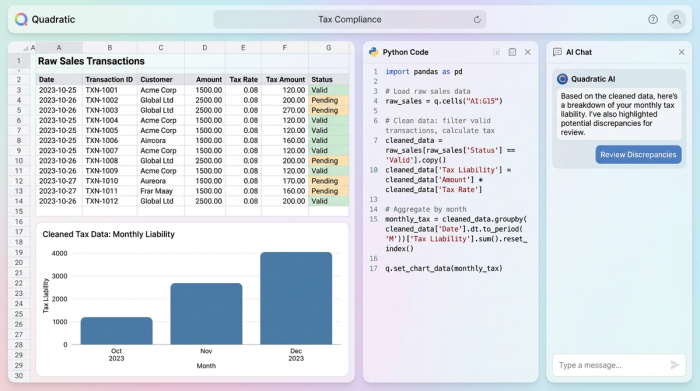Screen dimensions: 700x391
Task: Click the Tax Compliance file title bar
Action: (350, 20)
